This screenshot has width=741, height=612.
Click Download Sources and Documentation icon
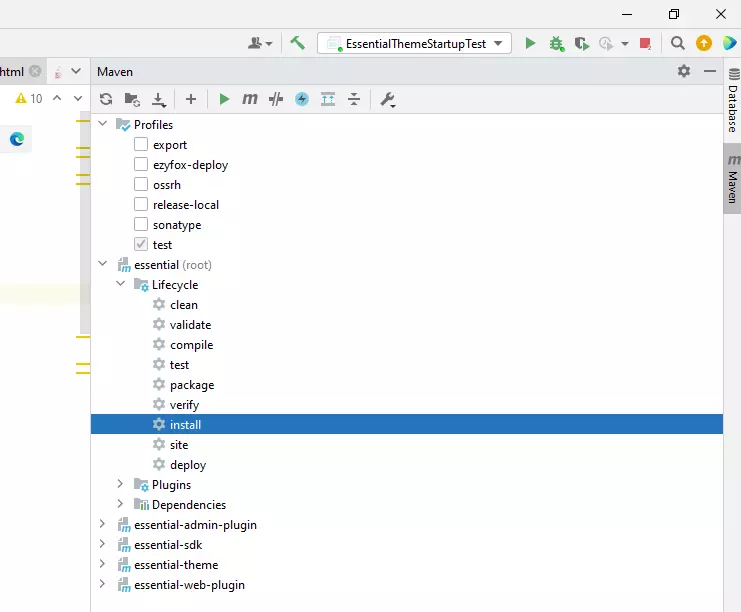coord(158,99)
